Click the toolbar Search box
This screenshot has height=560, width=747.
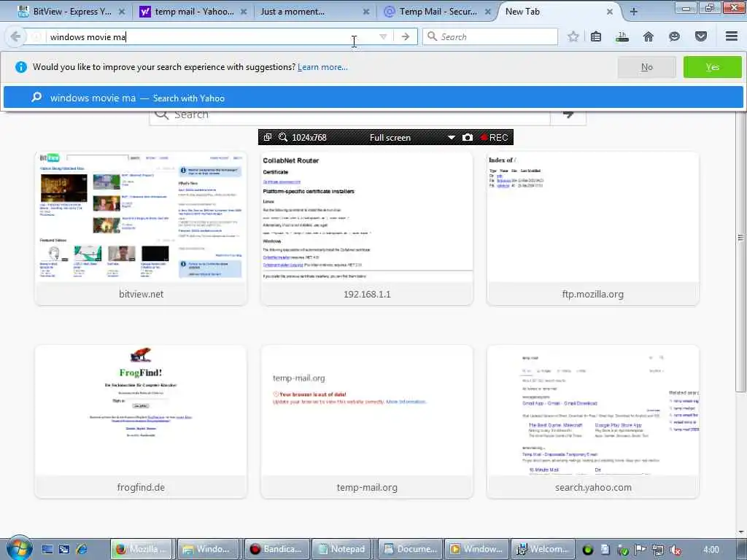(x=489, y=36)
